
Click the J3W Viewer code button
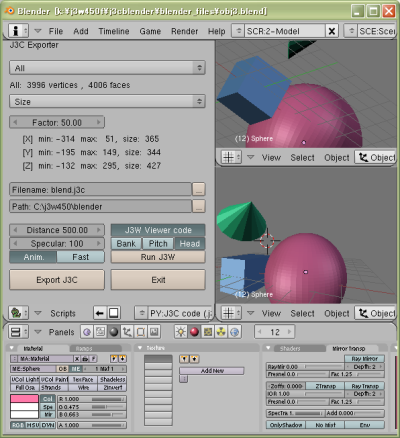[158, 230]
